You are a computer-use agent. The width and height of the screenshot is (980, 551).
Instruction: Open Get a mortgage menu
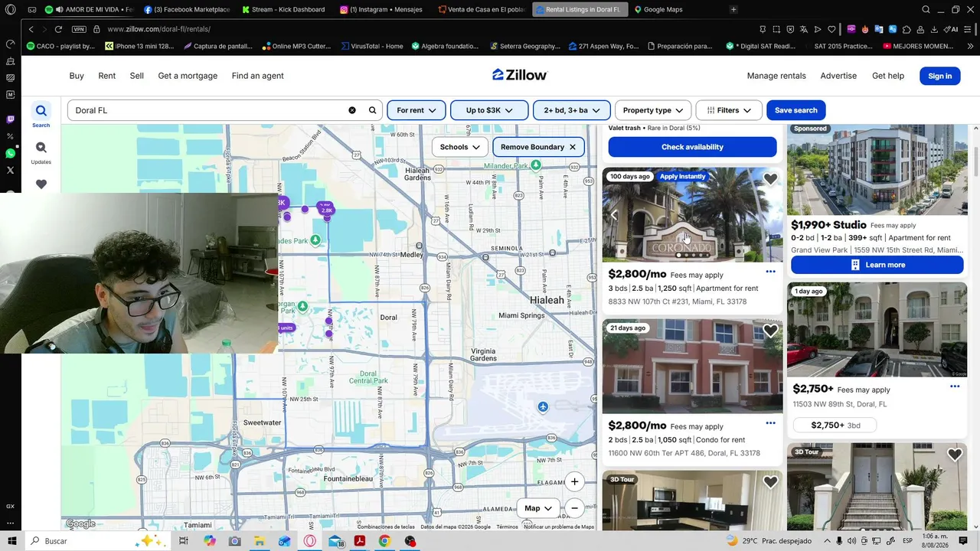point(188,76)
